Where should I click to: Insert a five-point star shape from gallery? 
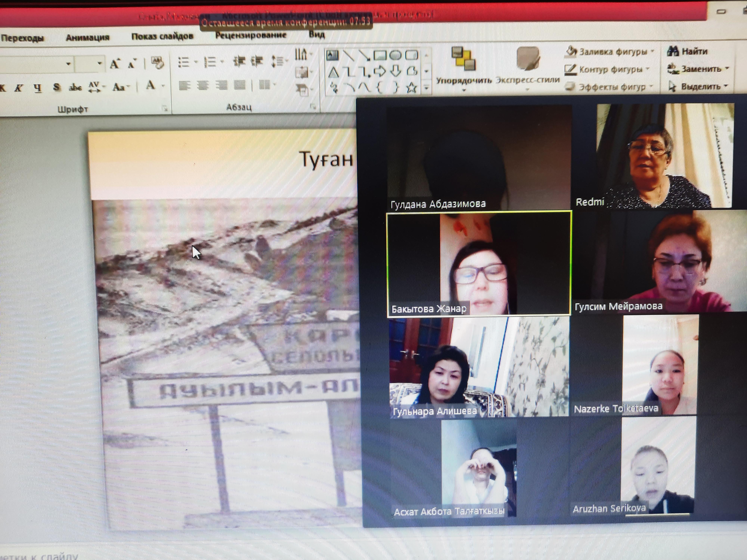411,88
